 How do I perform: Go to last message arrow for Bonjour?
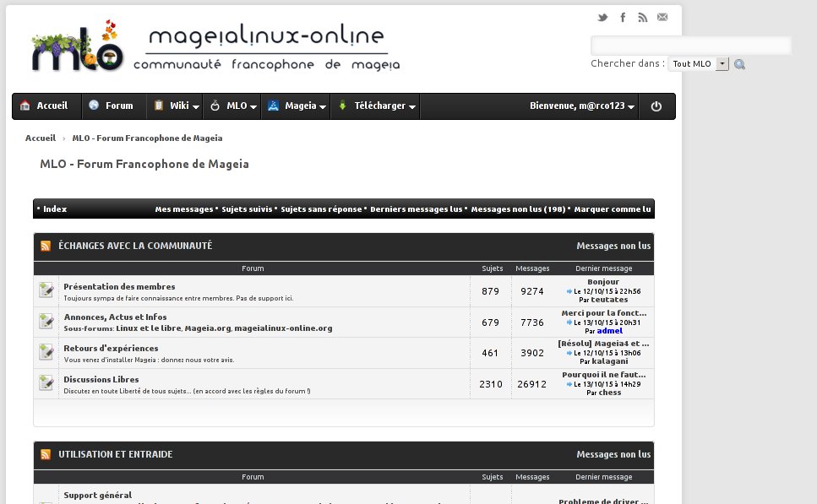click(x=569, y=291)
